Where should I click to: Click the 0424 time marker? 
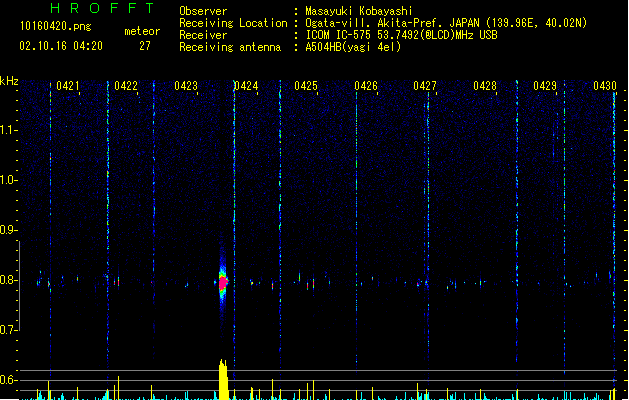246,86
